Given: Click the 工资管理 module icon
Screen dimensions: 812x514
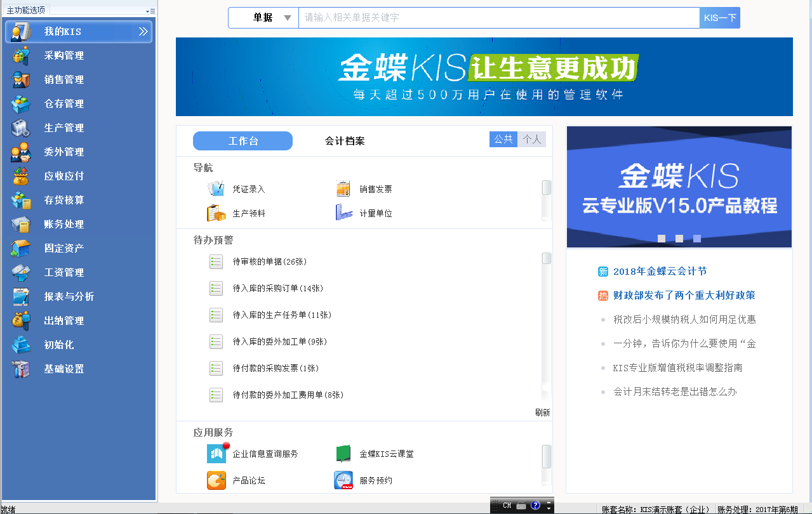Looking at the screenshot, I should pyautogui.click(x=21, y=272).
